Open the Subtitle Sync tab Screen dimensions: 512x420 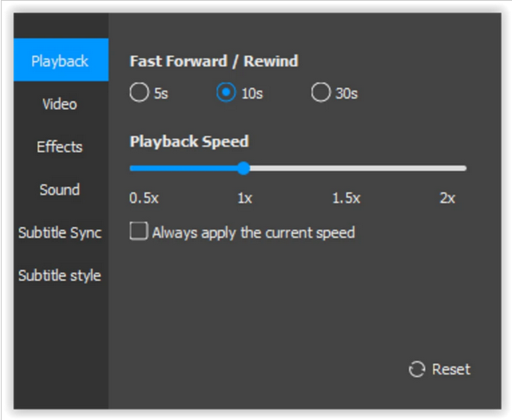point(61,232)
